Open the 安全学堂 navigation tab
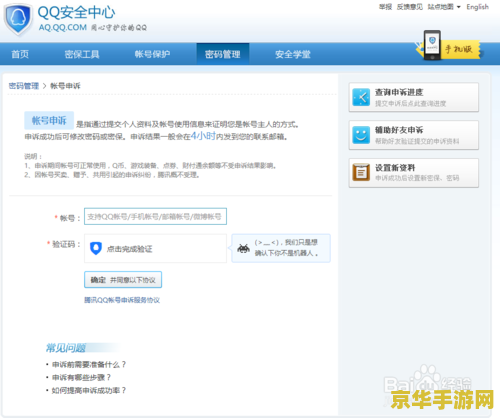 point(293,54)
